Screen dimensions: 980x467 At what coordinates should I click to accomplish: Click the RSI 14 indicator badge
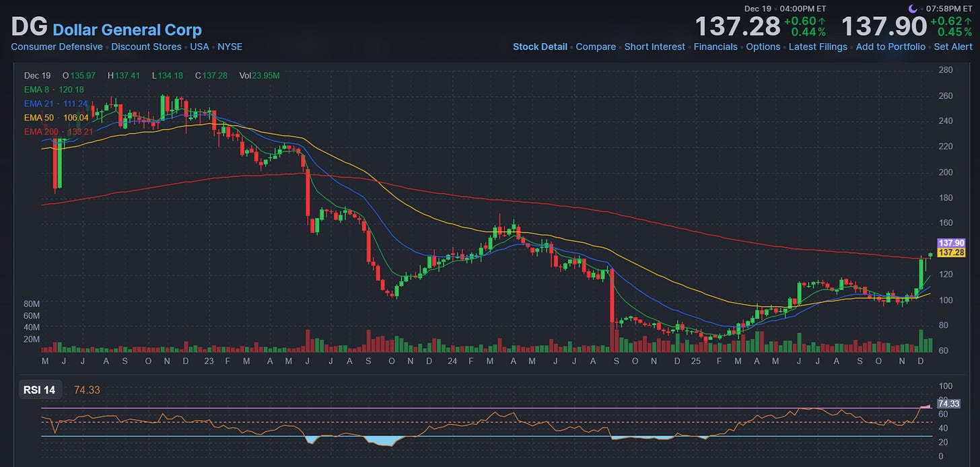(x=40, y=390)
